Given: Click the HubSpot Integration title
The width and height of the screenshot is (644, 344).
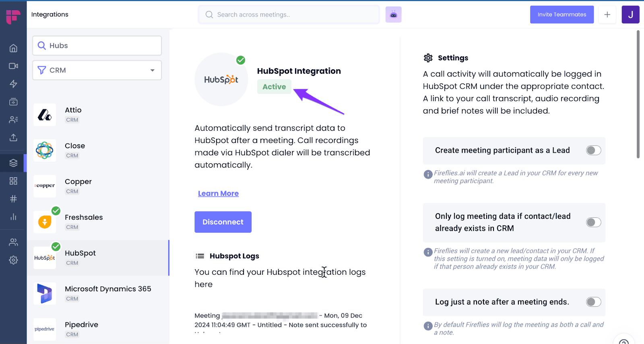Looking at the screenshot, I should (299, 71).
